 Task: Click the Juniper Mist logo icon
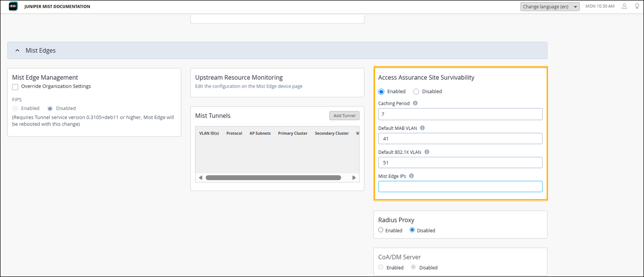click(13, 6)
